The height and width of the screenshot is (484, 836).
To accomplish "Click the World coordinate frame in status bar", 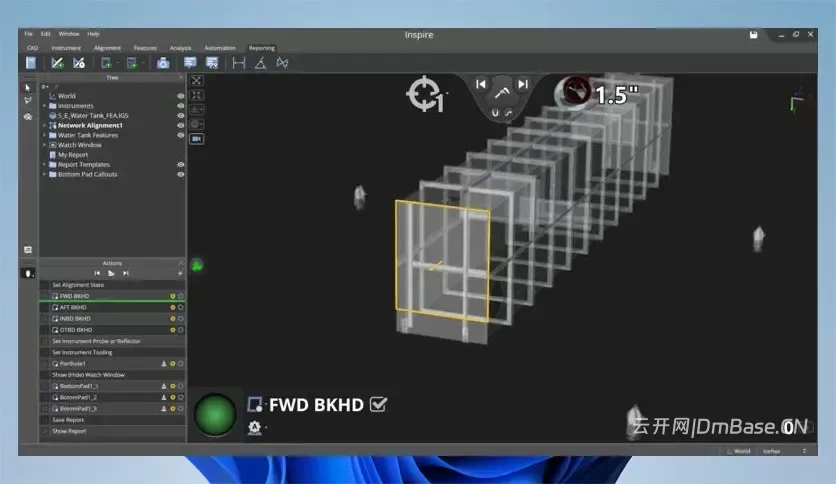I will pos(738,451).
